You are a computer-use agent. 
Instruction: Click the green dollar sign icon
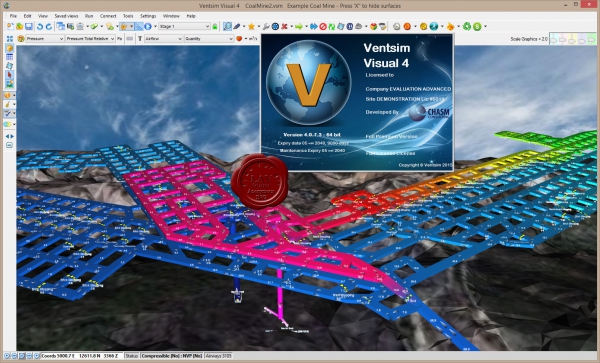pyautogui.click(x=477, y=26)
